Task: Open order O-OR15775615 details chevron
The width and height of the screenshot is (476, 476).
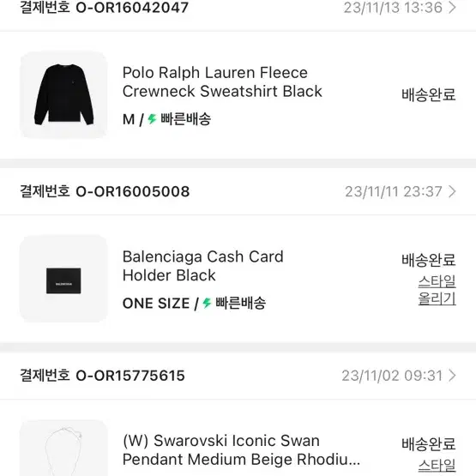Action: [x=452, y=376]
